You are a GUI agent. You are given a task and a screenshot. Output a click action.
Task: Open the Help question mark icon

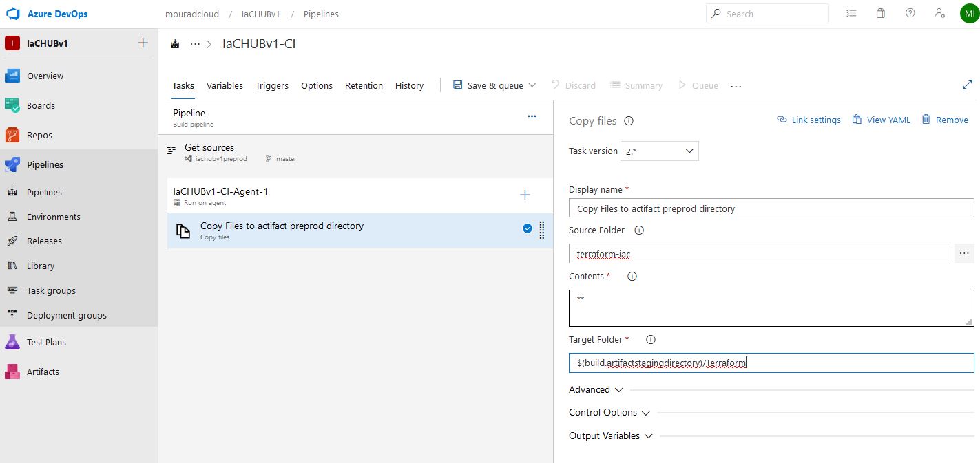coord(910,13)
